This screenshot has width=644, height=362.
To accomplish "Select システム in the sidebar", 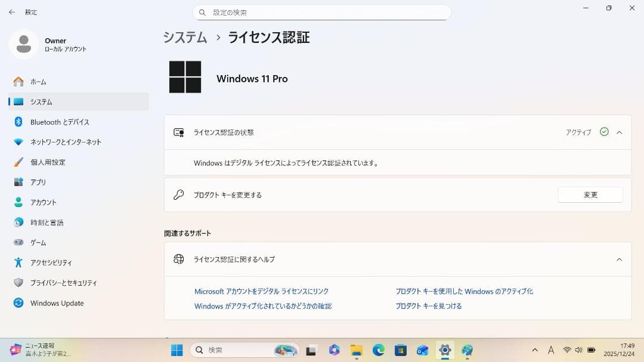I will point(79,101).
